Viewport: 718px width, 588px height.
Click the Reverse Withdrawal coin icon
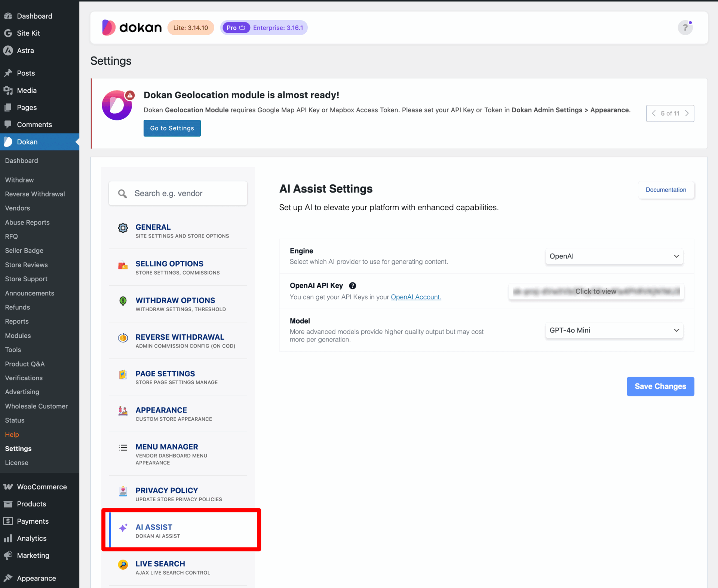(x=123, y=338)
